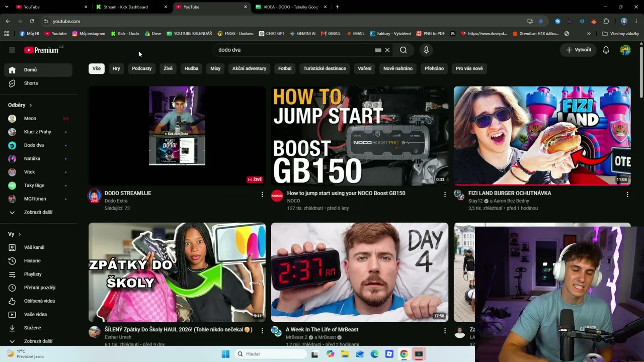The width and height of the screenshot is (644, 362).
Task: Bookmark this page with the star icon
Action: [541, 21]
